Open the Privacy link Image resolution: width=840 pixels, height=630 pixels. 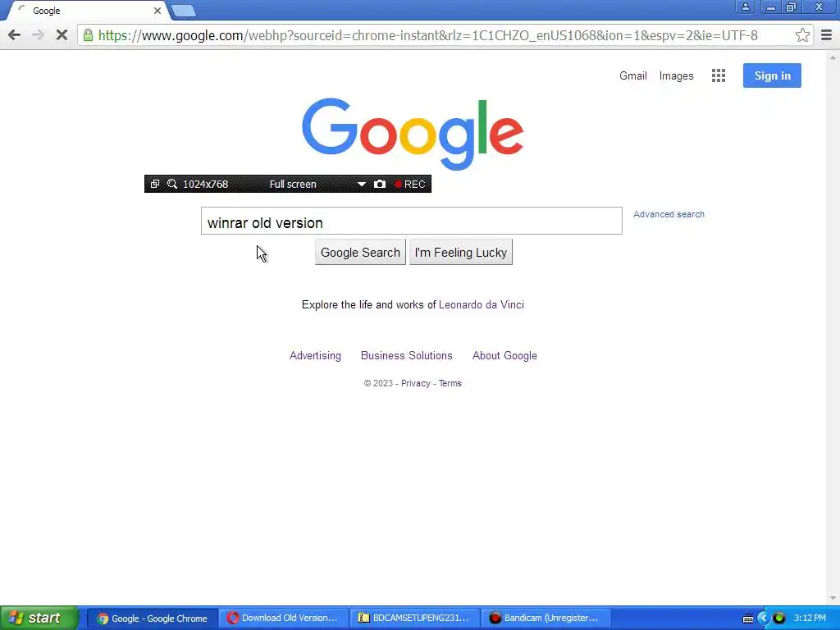415,383
